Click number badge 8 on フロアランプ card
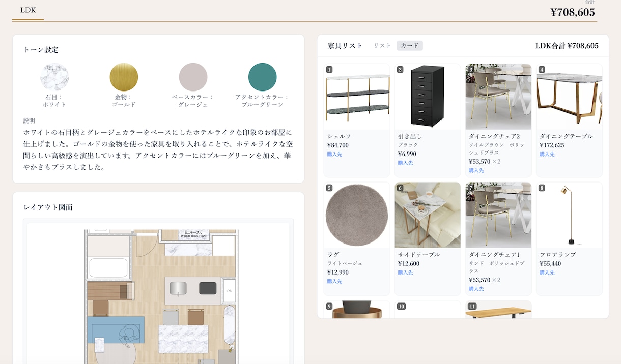Screen dimensions: 621x364 click(x=542, y=188)
